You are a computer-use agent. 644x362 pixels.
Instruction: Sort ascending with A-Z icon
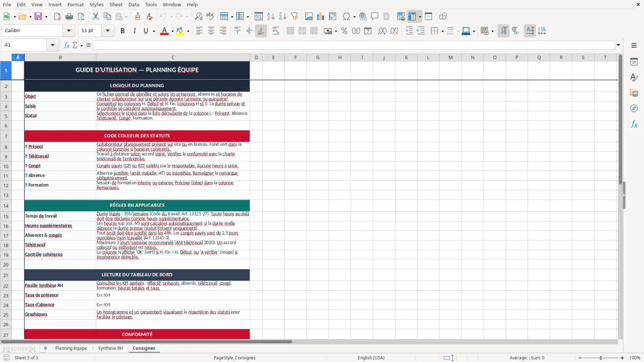tap(270, 17)
